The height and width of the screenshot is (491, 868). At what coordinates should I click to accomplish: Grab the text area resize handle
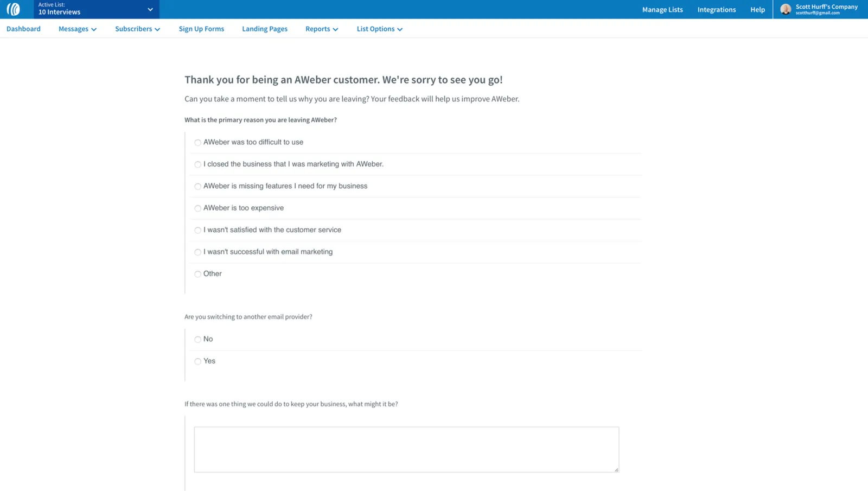click(x=616, y=469)
